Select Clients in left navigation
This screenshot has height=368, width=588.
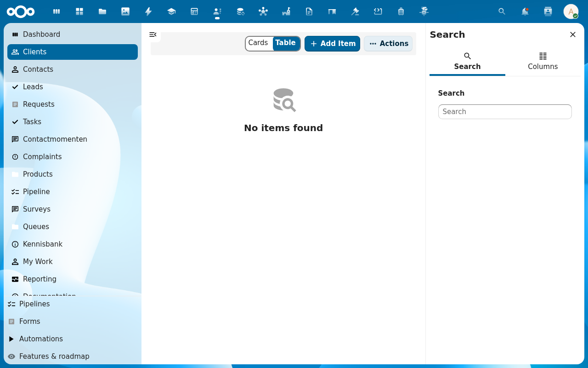(x=73, y=52)
